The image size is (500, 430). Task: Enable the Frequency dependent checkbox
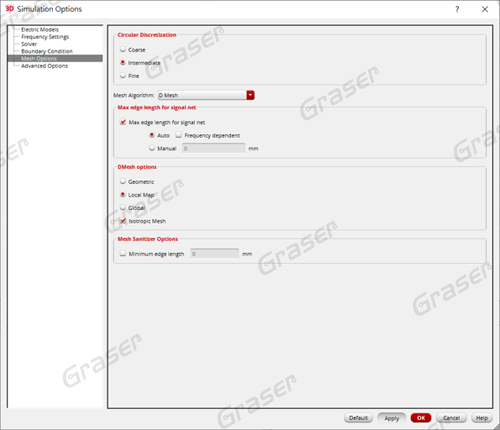coord(179,135)
